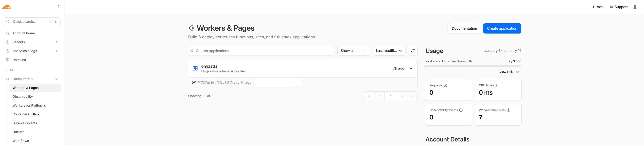Open the Documentation button
The width and height of the screenshot is (644, 145).
pos(464,28)
